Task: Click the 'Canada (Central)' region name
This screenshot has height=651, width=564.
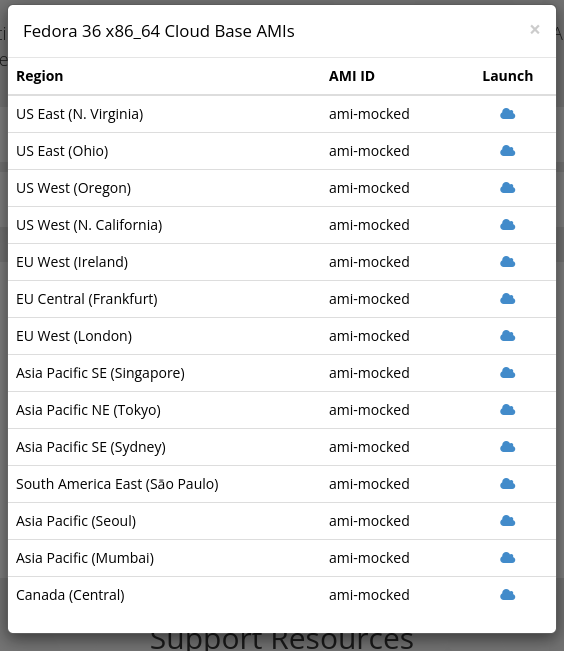Action: tap(70, 595)
